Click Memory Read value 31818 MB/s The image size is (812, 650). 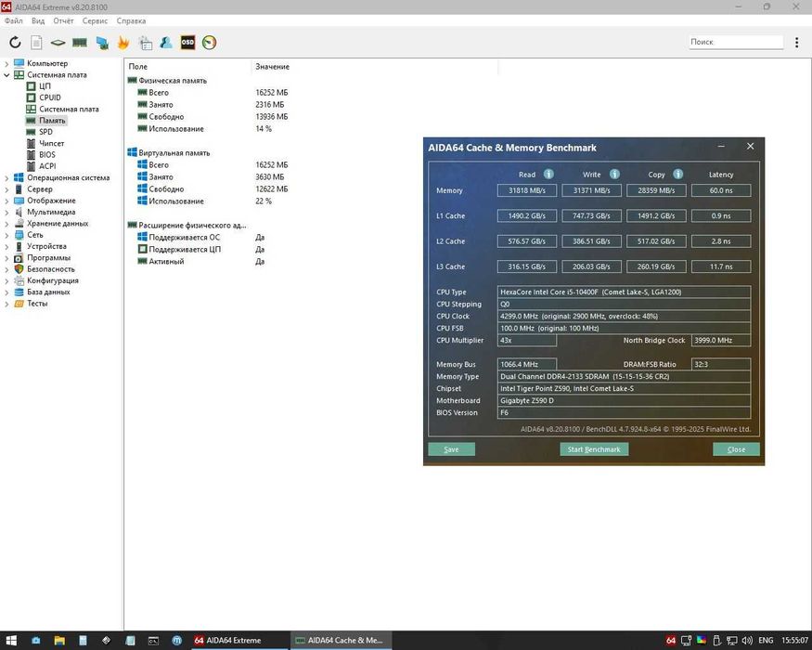pyautogui.click(x=527, y=190)
